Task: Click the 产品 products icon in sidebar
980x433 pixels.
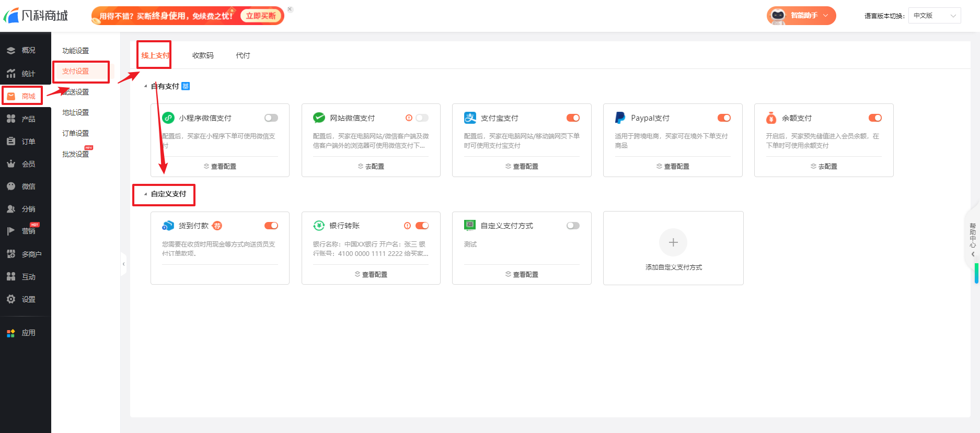Action: click(x=11, y=119)
